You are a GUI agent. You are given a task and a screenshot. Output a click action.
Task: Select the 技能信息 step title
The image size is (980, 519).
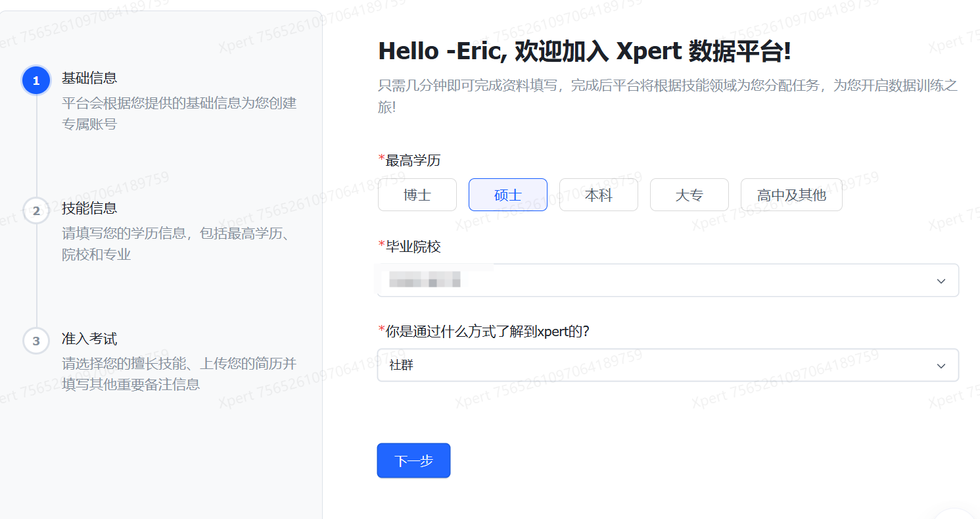point(89,208)
